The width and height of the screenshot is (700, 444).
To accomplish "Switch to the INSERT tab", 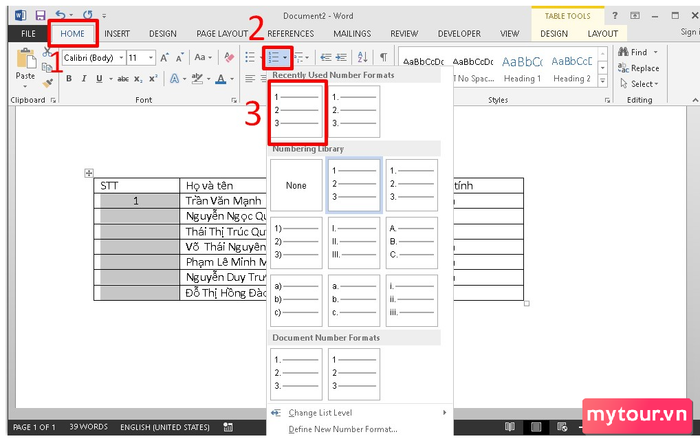I will tap(117, 34).
